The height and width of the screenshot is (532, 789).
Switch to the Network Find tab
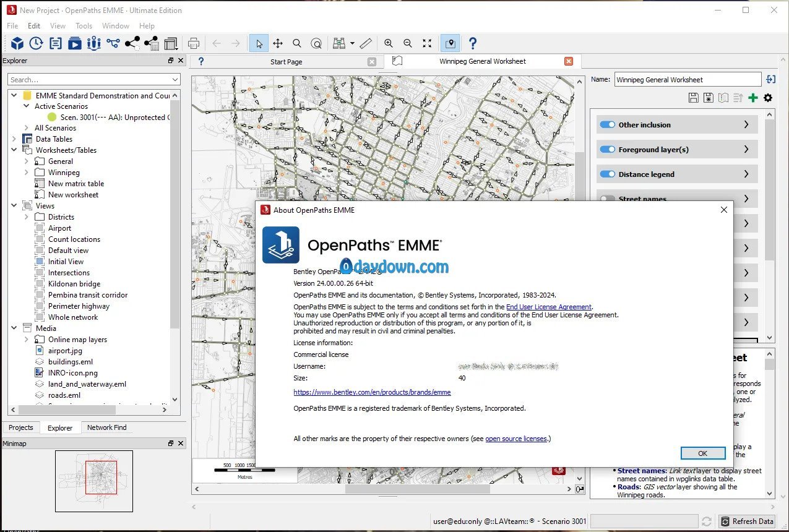click(106, 427)
